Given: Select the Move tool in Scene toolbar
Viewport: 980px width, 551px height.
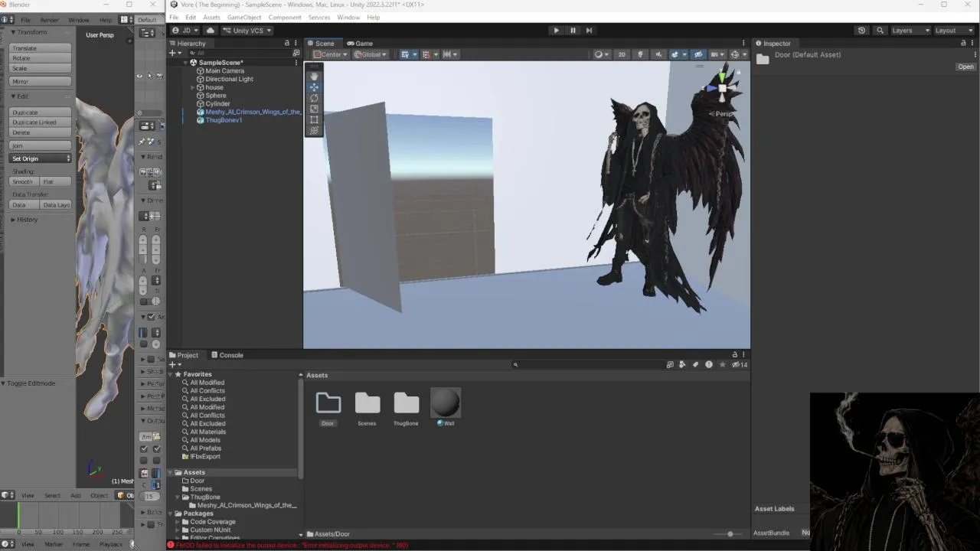Looking at the screenshot, I should [x=314, y=87].
